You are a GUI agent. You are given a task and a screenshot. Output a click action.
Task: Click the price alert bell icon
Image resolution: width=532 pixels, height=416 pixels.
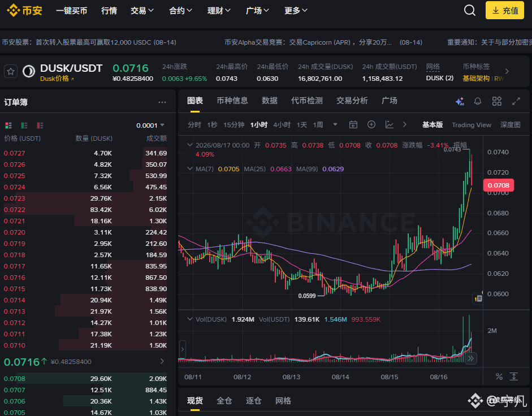[x=478, y=101]
